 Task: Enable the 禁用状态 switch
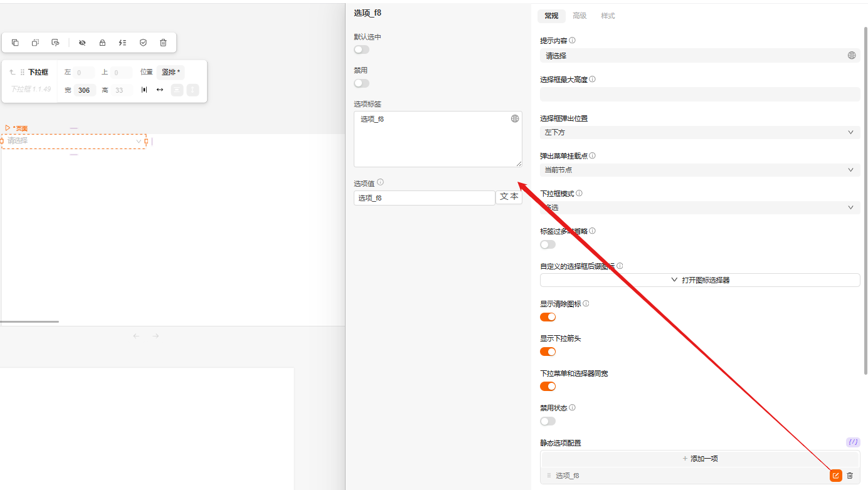click(548, 421)
